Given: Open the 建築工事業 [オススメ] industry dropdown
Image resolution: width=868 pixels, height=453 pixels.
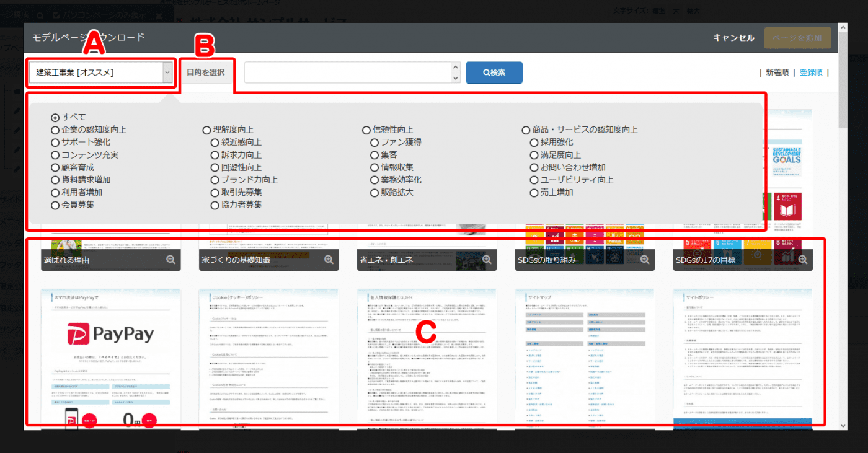Looking at the screenshot, I should (101, 73).
